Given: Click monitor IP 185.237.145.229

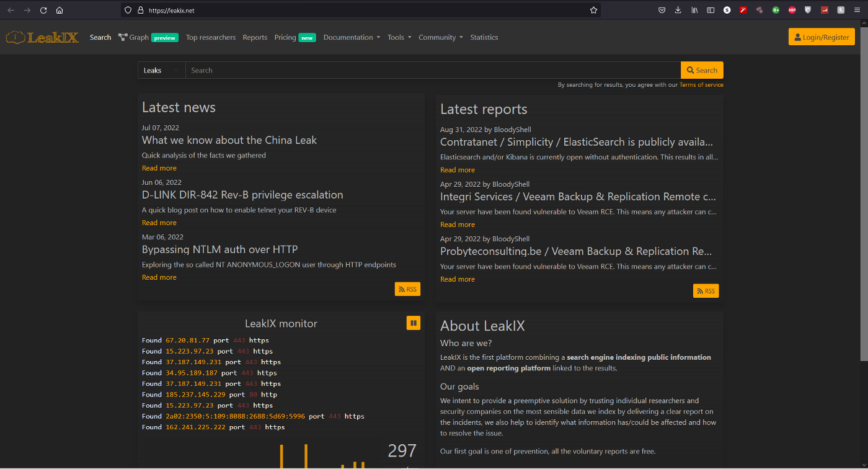Looking at the screenshot, I should [x=195, y=395].
